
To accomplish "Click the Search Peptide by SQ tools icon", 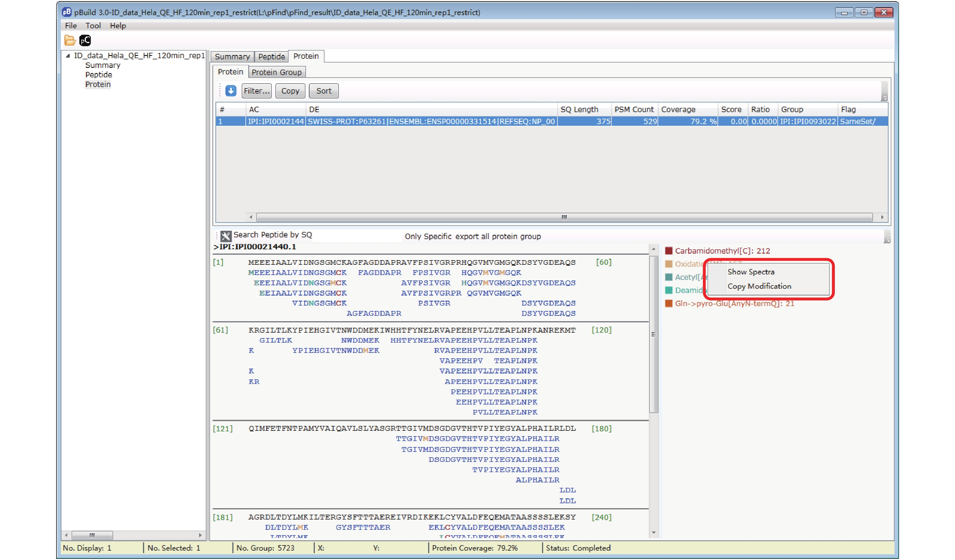I will [x=226, y=236].
